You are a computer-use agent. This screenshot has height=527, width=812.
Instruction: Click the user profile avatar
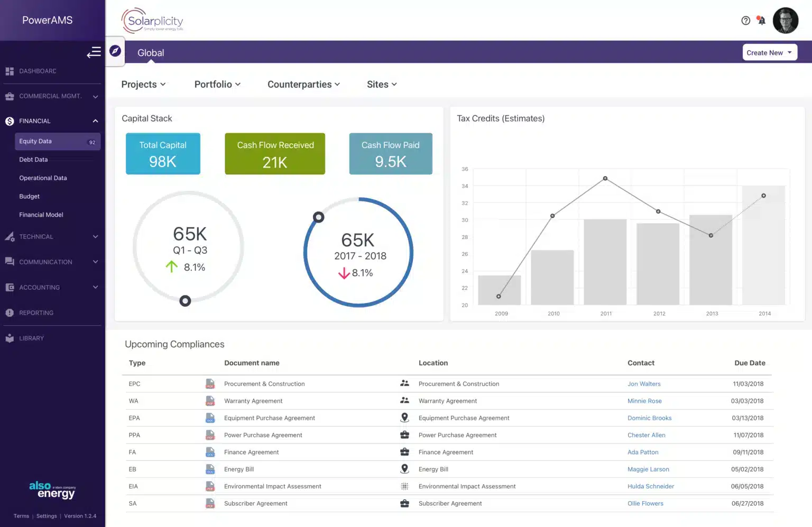pos(786,21)
